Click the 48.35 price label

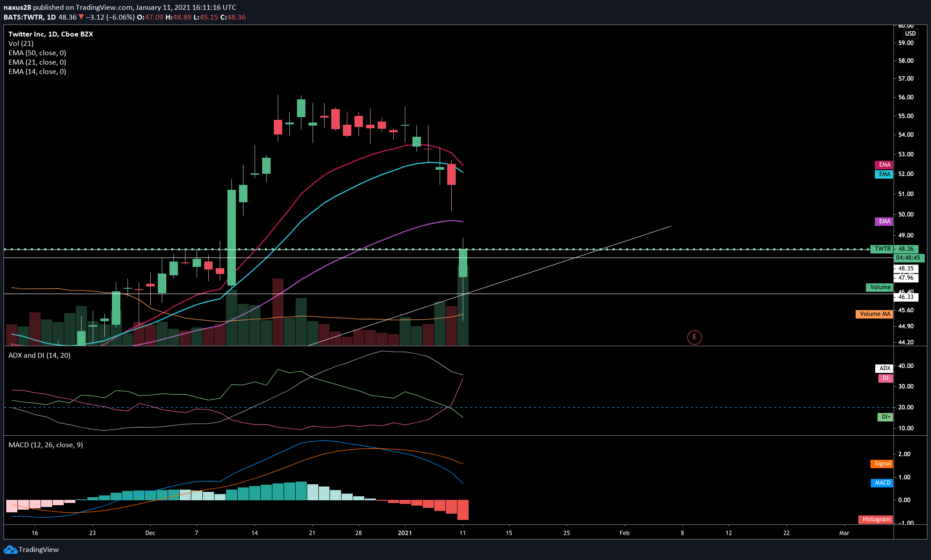pos(906,269)
